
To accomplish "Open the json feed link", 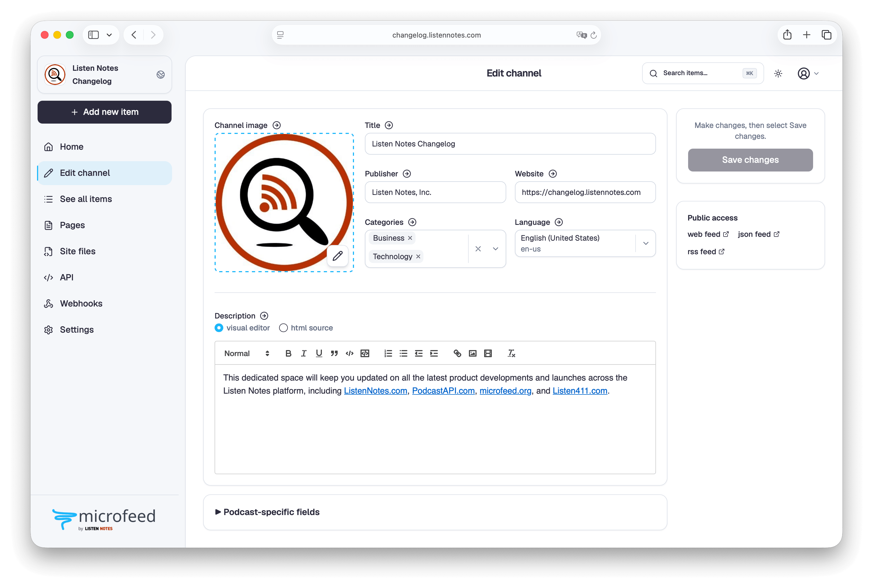I will 759,234.
